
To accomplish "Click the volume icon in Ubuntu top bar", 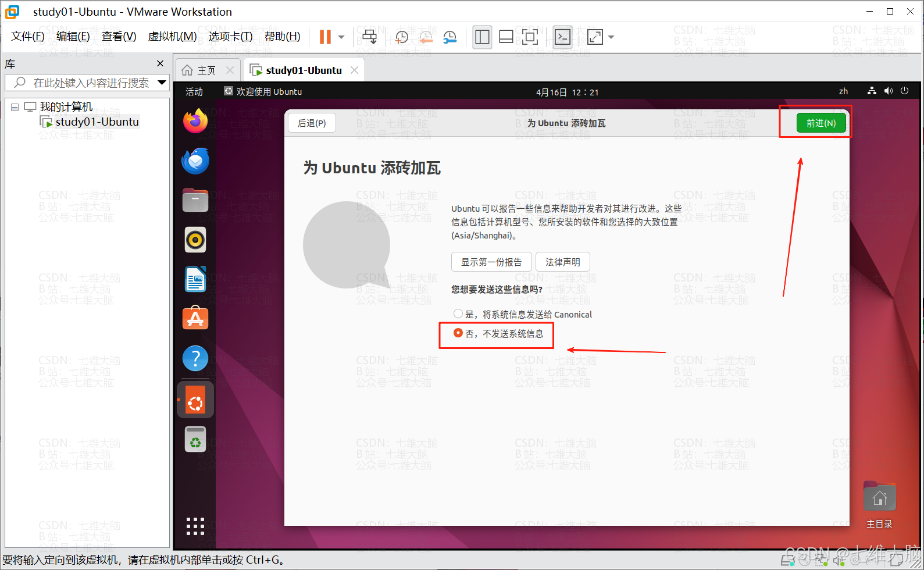I will [x=888, y=91].
